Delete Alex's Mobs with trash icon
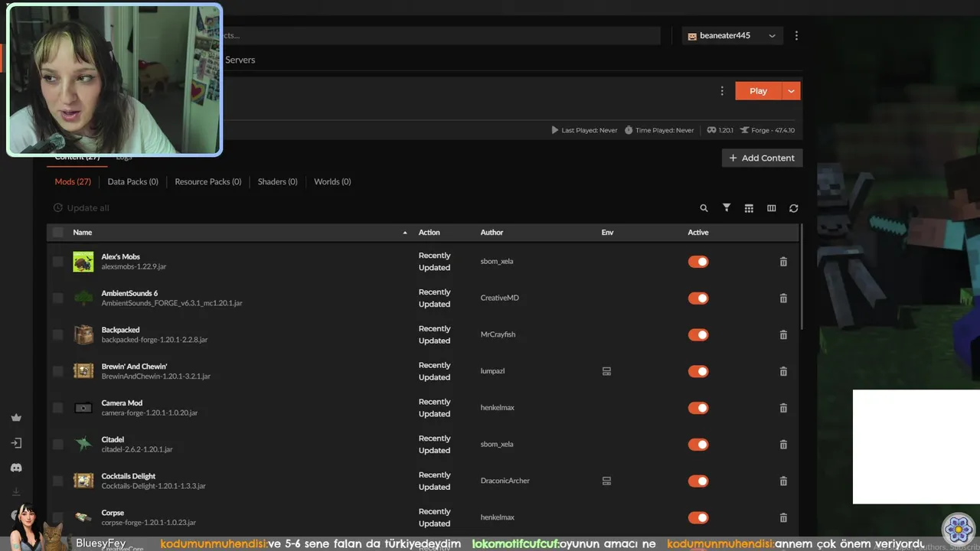 [783, 262]
